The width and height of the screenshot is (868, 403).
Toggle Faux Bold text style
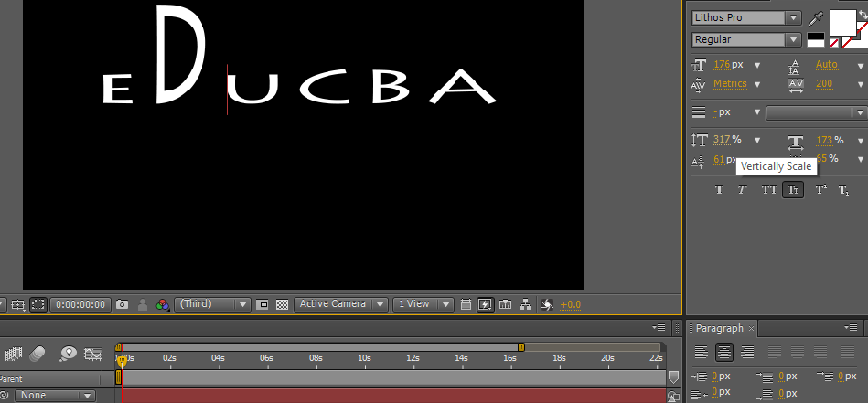point(719,190)
